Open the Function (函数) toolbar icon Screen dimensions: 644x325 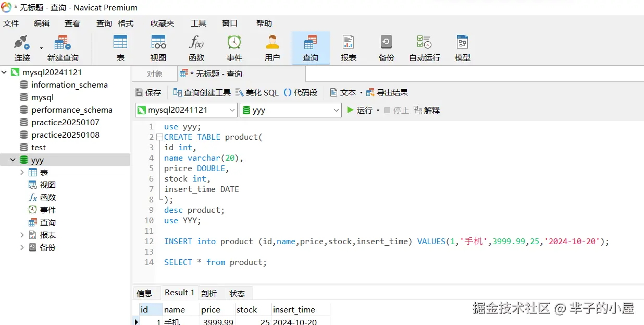(196, 48)
